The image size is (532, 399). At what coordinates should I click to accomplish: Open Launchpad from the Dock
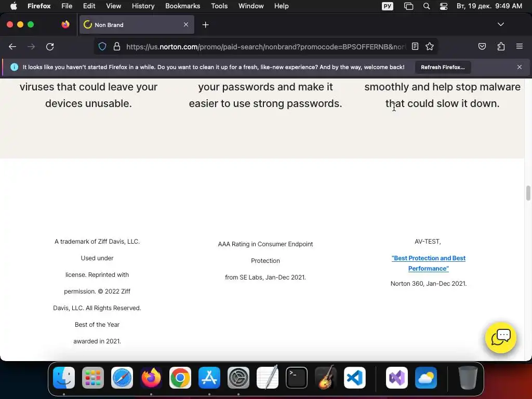(93, 378)
